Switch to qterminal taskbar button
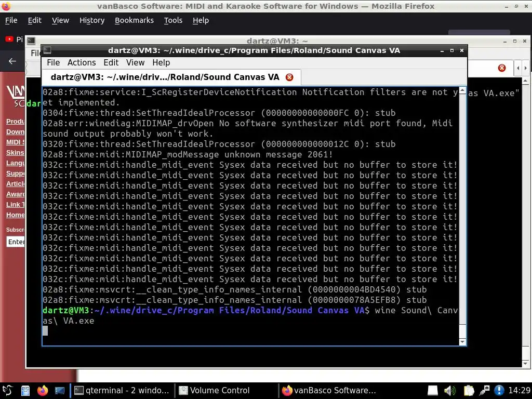This screenshot has height=399, width=532. (x=122, y=391)
